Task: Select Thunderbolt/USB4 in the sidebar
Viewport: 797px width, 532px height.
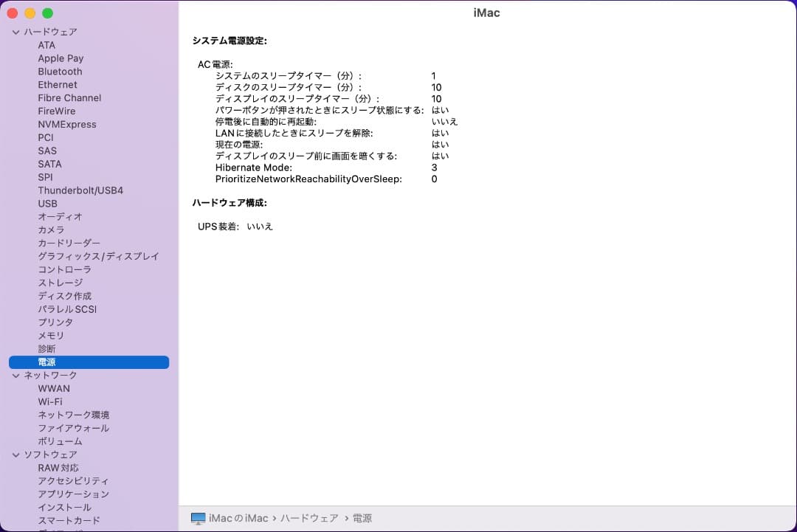Action: (x=80, y=190)
